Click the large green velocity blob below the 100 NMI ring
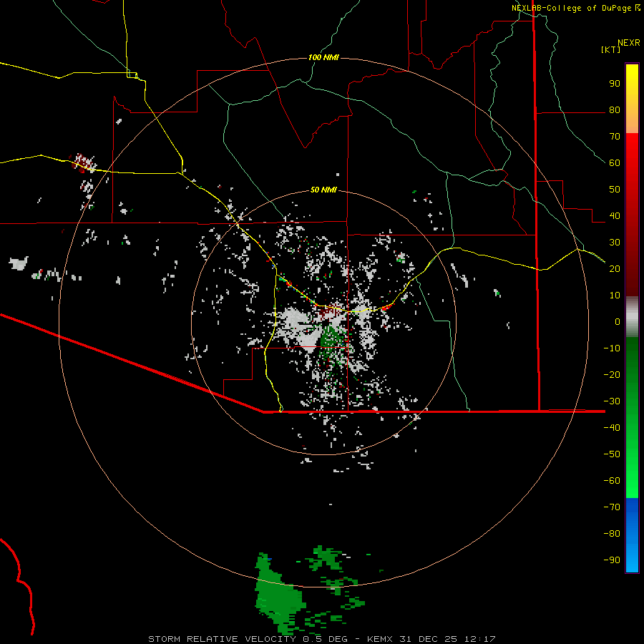Screen dimensions: 644x644 (x=278, y=595)
